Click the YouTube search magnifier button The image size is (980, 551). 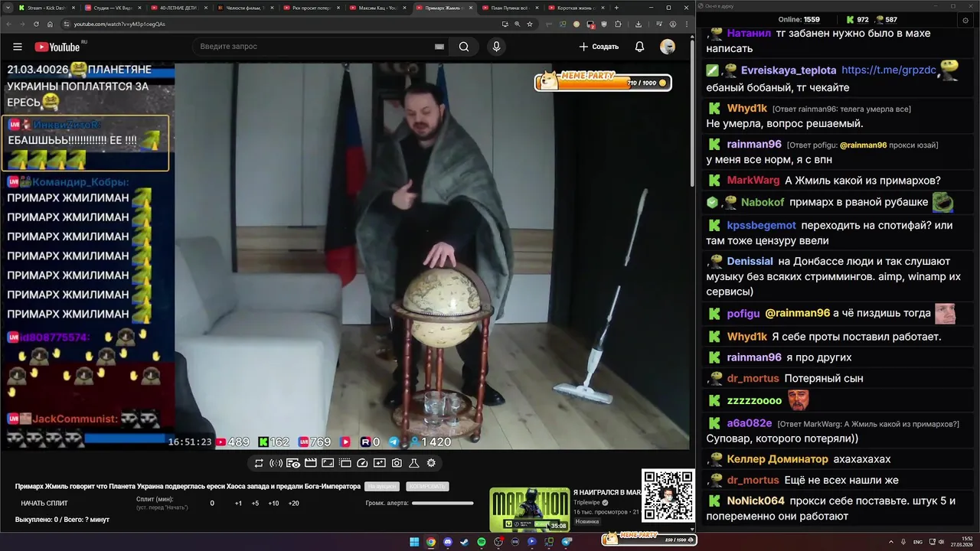(x=464, y=47)
